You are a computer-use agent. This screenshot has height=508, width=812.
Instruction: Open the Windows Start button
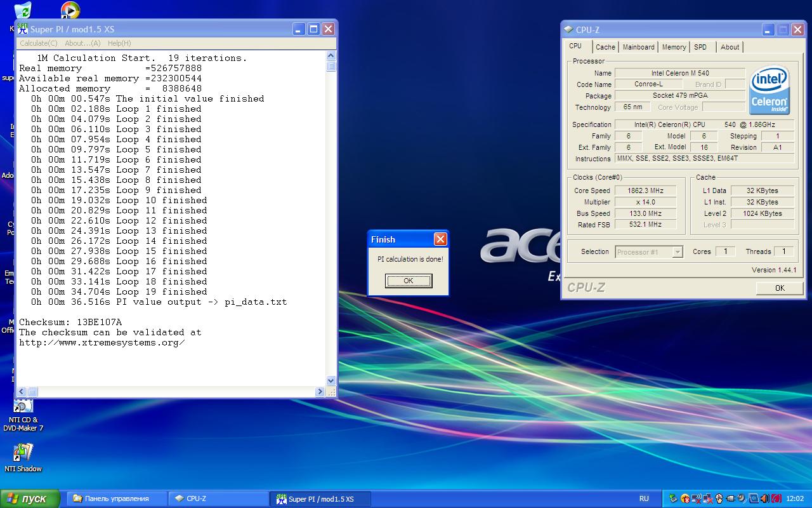30,498
